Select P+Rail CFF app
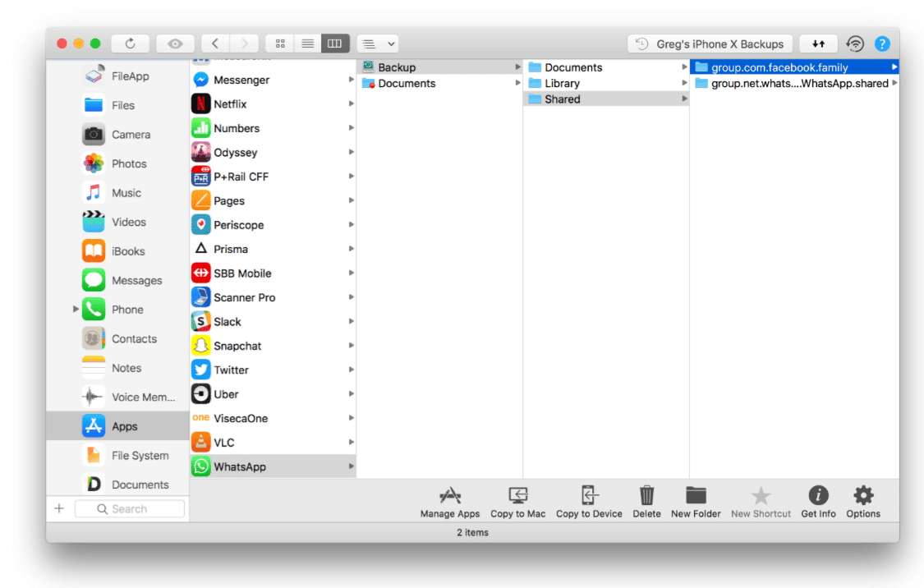This screenshot has width=924, height=588. coord(273,177)
